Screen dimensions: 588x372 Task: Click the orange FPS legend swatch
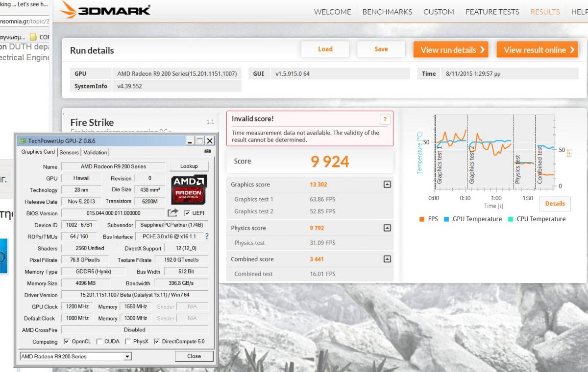(x=422, y=219)
